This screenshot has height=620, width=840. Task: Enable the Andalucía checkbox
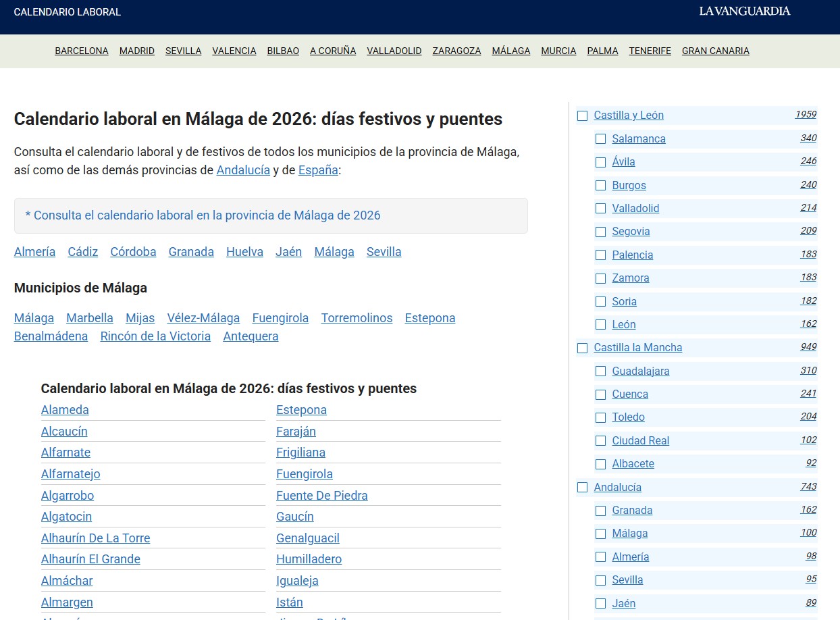pos(582,488)
